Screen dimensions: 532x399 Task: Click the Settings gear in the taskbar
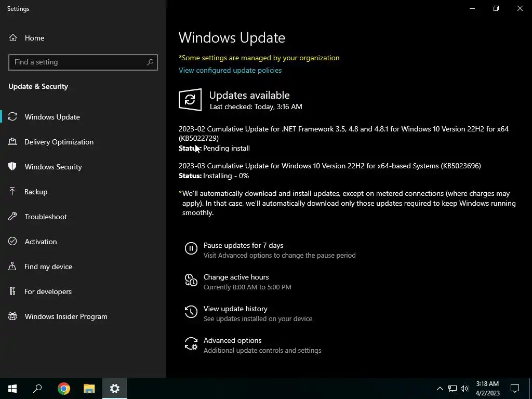pos(115,389)
